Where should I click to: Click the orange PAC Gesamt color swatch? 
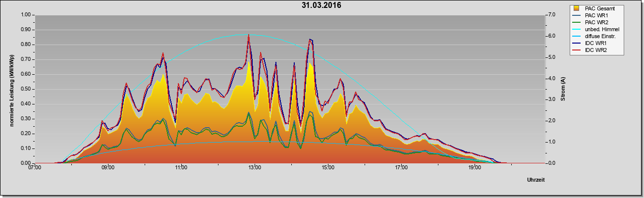577,8
